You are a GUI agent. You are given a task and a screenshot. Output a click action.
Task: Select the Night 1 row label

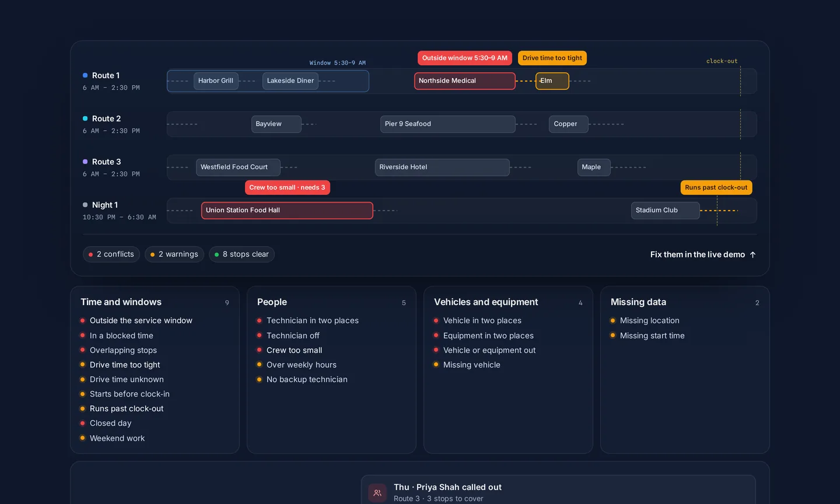105,205
